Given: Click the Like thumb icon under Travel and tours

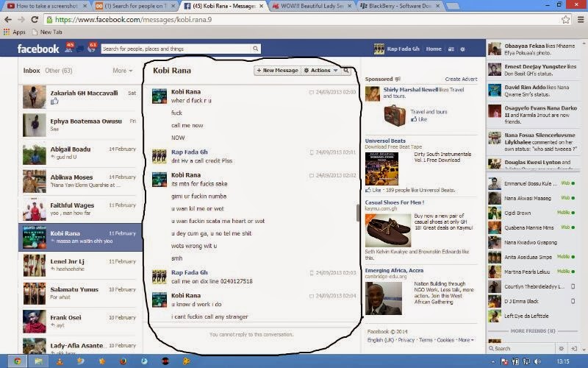Looking at the screenshot, I should [x=414, y=119].
